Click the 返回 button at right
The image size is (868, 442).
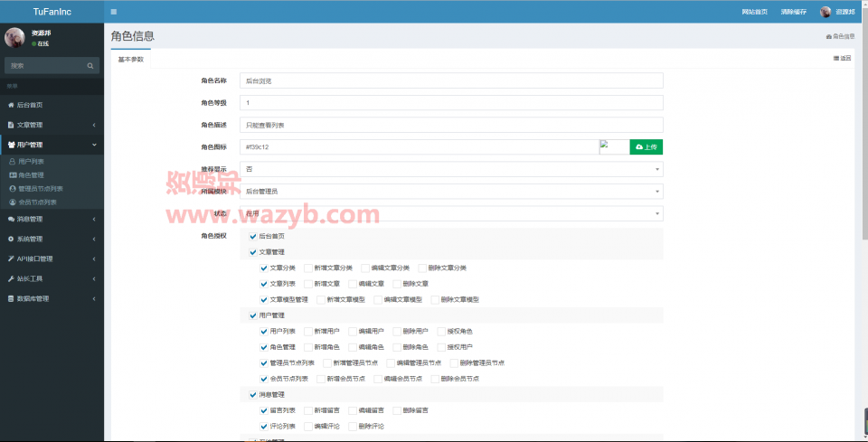click(x=842, y=58)
